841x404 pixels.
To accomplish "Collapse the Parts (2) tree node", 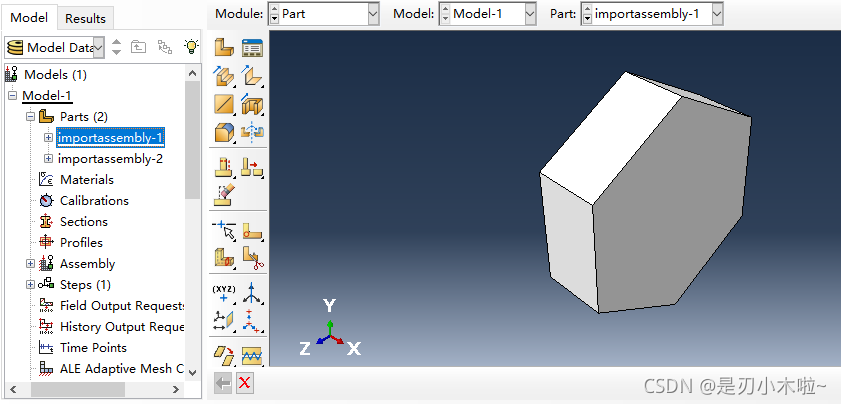I will coord(30,117).
